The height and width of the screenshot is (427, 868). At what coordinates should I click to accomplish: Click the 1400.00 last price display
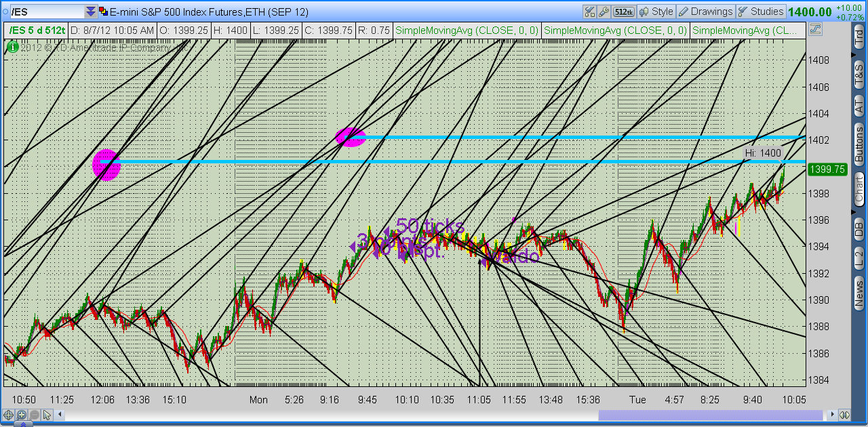pyautogui.click(x=810, y=12)
